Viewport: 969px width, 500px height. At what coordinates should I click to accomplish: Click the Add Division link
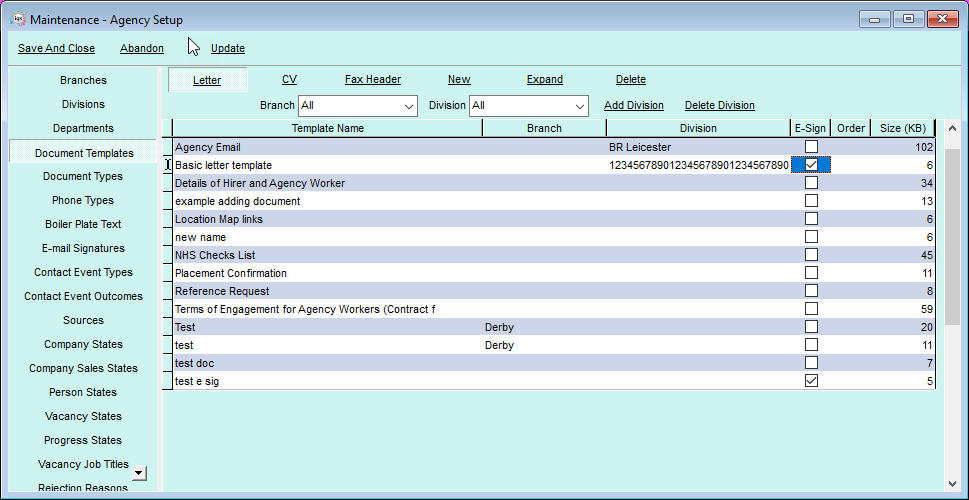click(633, 105)
